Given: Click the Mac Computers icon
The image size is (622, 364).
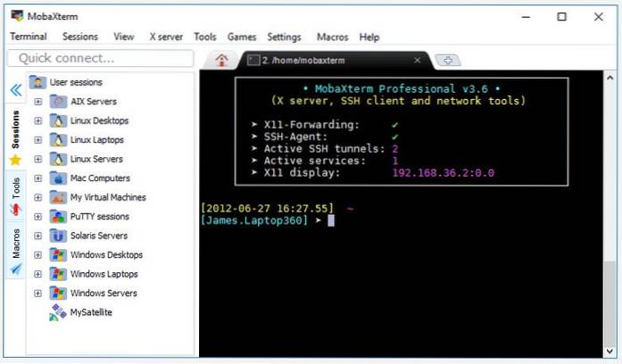Looking at the screenshot, I should pos(58,178).
